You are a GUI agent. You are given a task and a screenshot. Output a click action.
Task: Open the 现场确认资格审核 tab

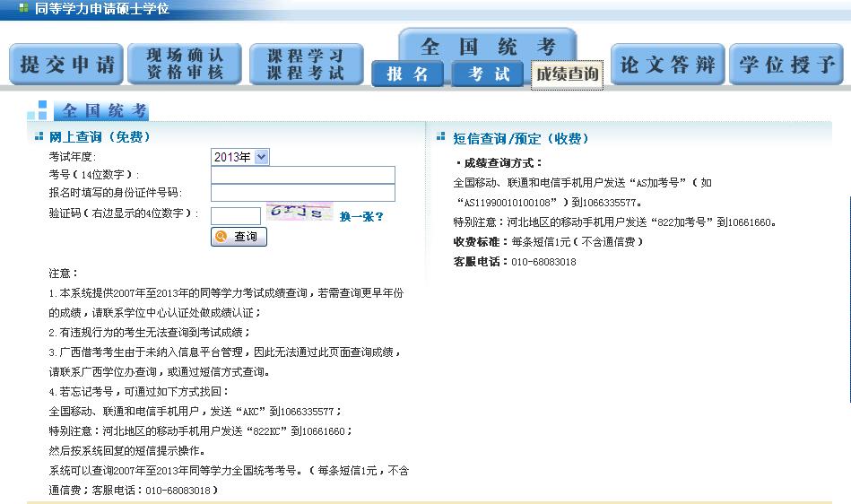click(x=184, y=65)
